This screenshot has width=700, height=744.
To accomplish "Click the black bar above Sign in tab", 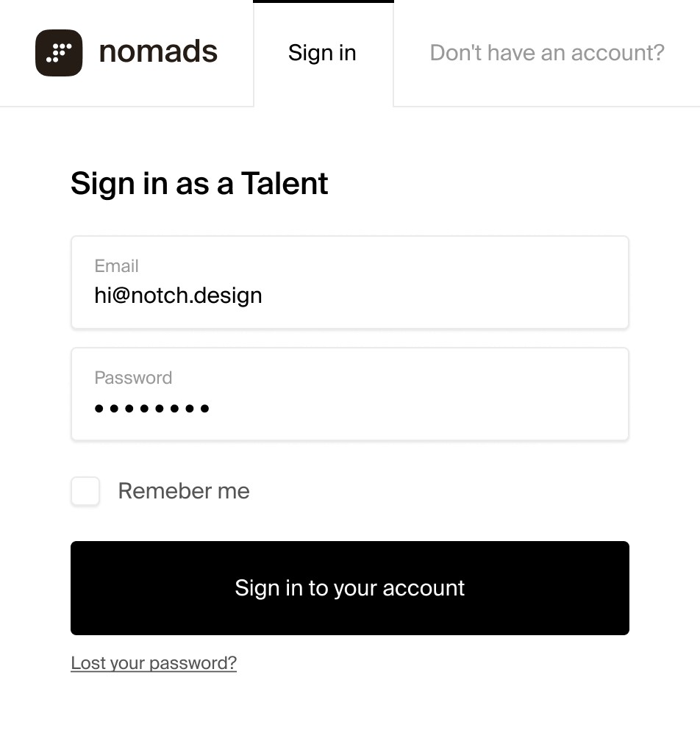I will coord(324,1).
